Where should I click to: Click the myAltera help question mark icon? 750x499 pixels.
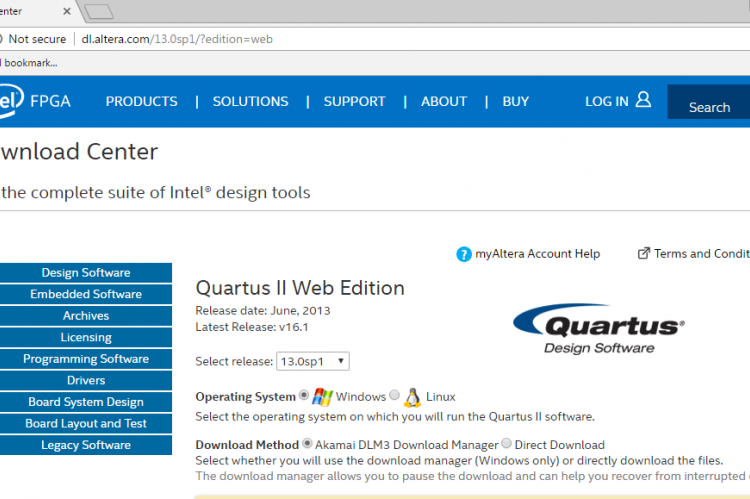pos(463,254)
